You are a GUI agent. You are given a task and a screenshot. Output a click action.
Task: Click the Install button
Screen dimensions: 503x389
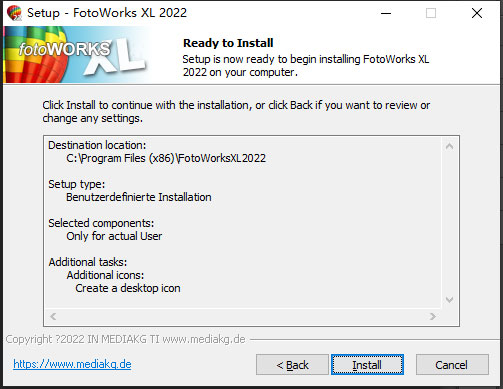(367, 365)
